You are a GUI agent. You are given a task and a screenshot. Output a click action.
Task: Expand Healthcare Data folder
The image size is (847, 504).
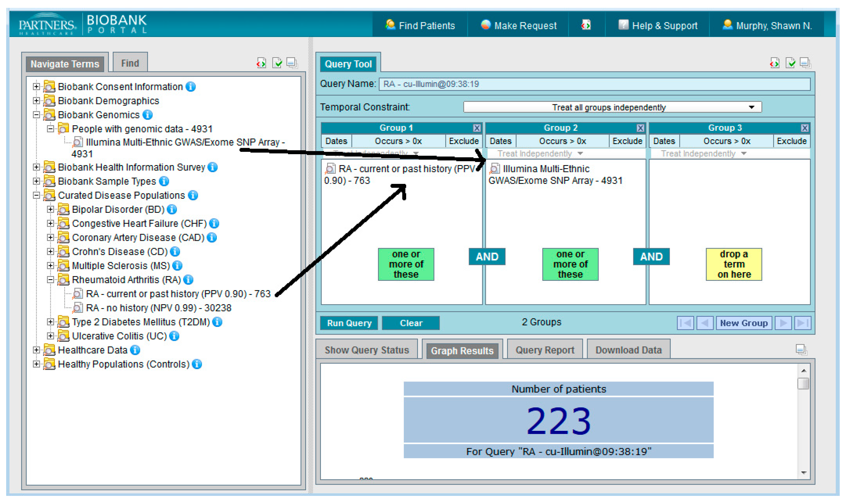point(36,350)
